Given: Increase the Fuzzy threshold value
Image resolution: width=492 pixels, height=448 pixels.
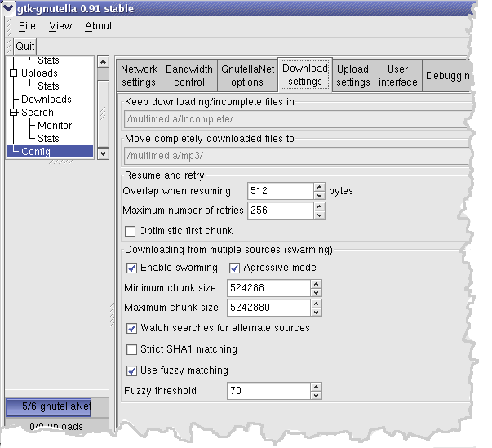Looking at the screenshot, I should click(316, 387).
